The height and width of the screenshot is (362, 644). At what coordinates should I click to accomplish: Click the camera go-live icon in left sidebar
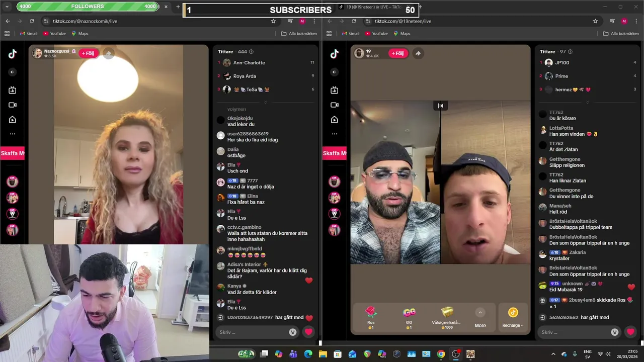click(x=12, y=105)
